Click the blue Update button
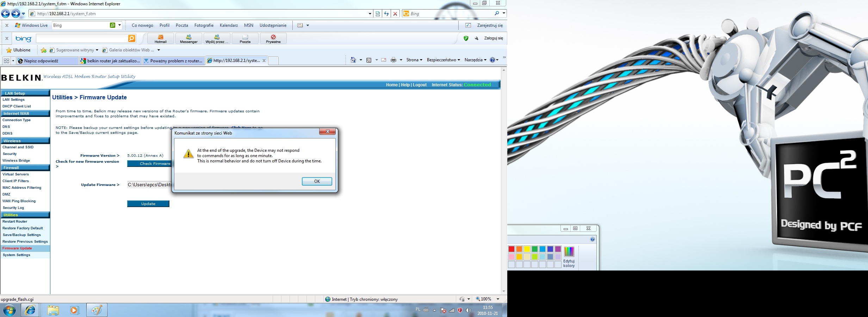This screenshot has height=317, width=868. pyautogui.click(x=148, y=204)
